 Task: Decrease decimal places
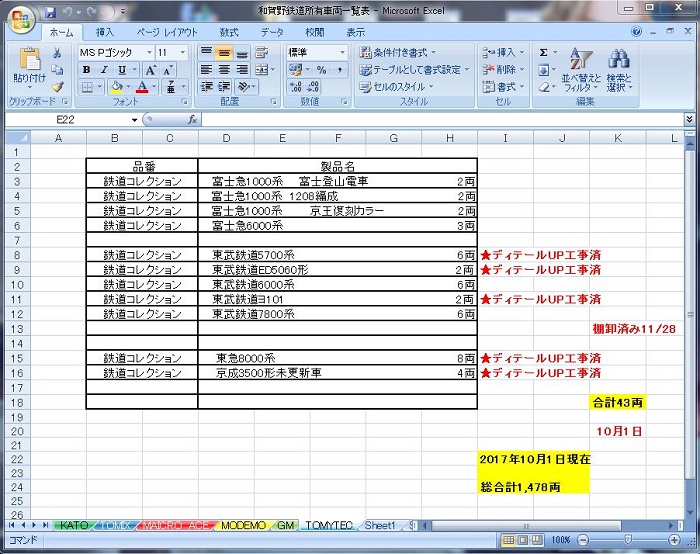click(x=313, y=87)
